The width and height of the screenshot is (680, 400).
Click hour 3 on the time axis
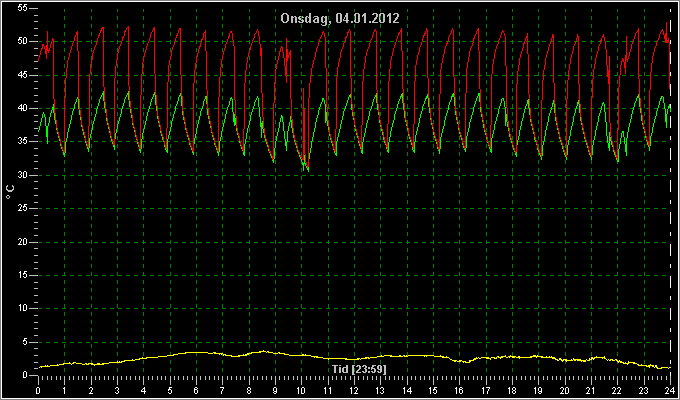pyautogui.click(x=117, y=391)
